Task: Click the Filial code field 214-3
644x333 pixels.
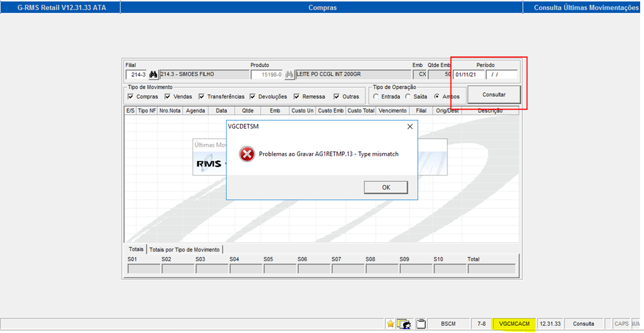Action: point(136,74)
